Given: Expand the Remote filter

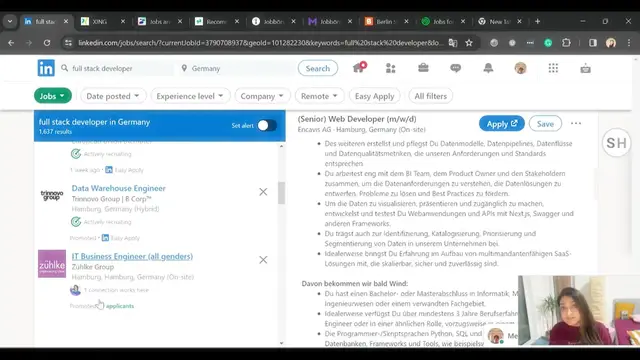Looking at the screenshot, I should 319,96.
